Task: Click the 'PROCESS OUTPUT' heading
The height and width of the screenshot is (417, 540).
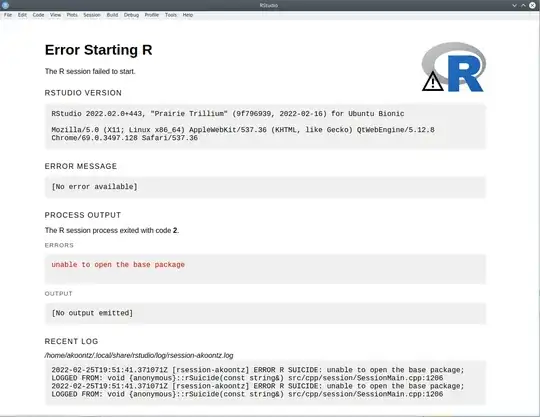Action: pos(83,215)
